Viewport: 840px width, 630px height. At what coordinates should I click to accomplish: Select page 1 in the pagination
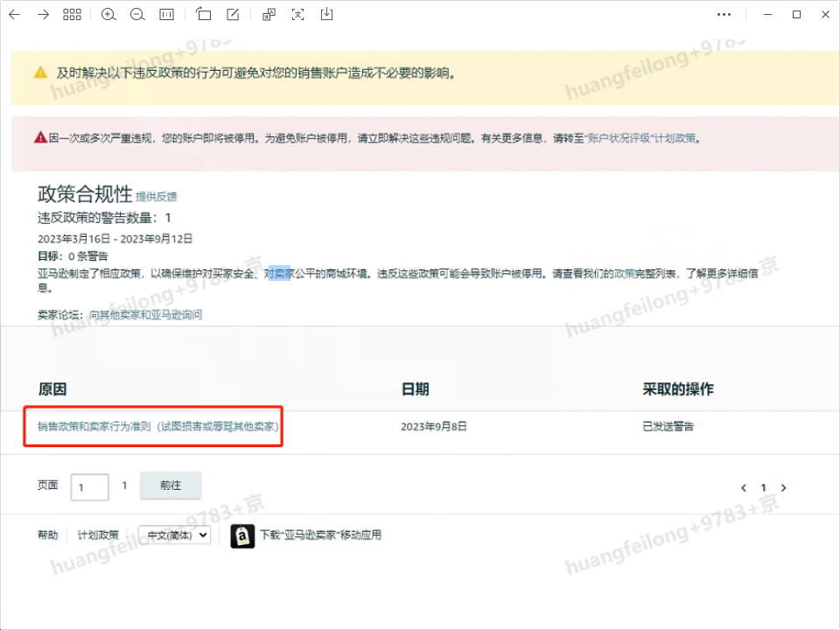(x=763, y=487)
